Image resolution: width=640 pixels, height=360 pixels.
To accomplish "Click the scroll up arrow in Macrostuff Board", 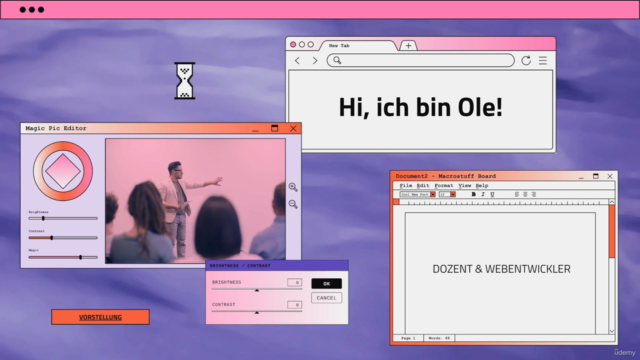I will coord(612,202).
